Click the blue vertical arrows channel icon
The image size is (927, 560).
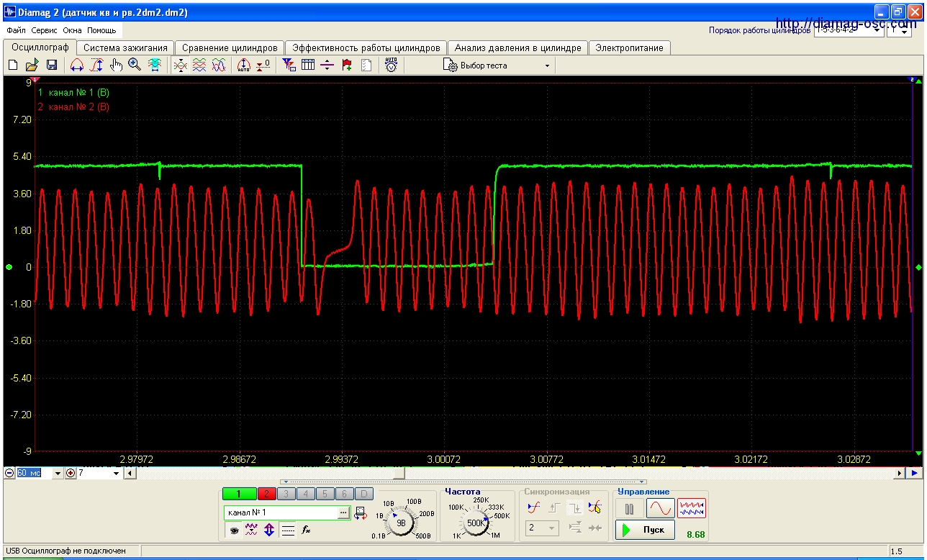(x=269, y=530)
